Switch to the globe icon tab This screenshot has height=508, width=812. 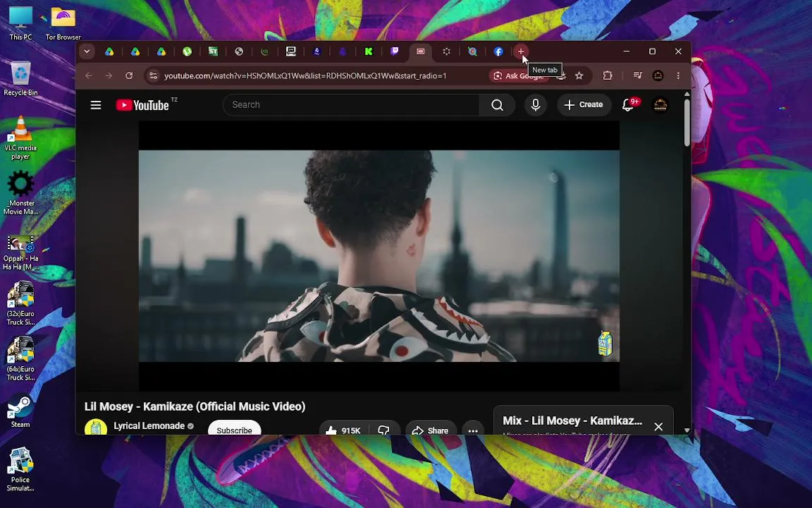pos(239,52)
